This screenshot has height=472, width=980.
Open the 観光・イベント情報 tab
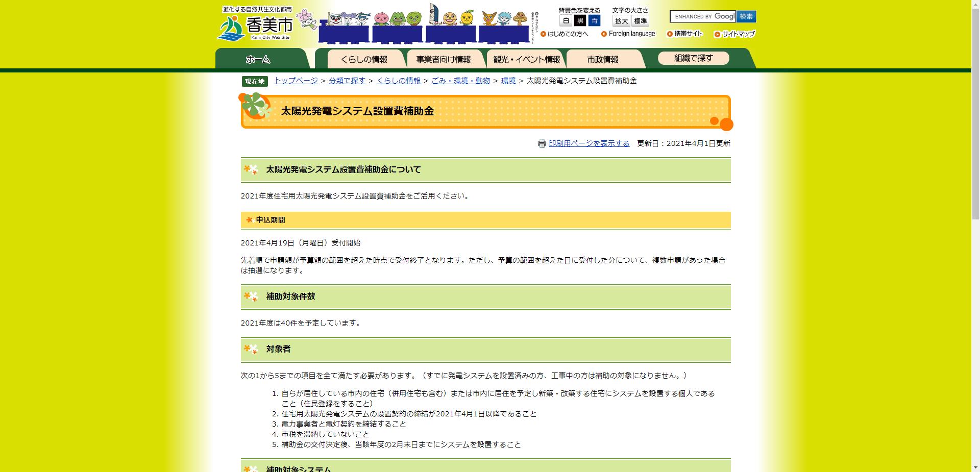(x=527, y=59)
